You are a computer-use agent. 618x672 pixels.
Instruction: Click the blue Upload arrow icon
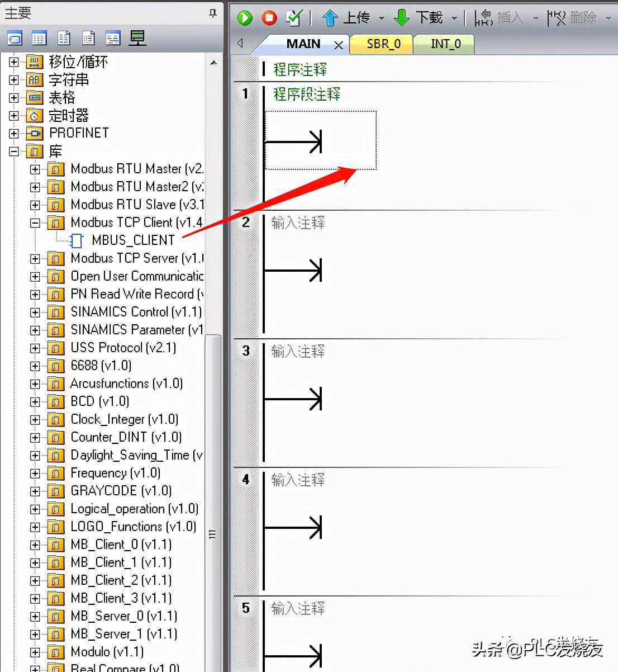(330, 18)
